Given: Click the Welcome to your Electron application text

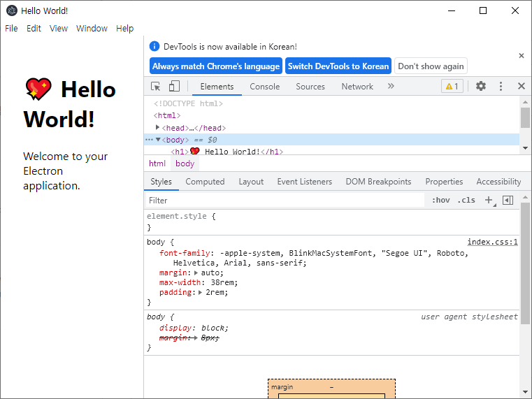Looking at the screenshot, I should 65,171.
